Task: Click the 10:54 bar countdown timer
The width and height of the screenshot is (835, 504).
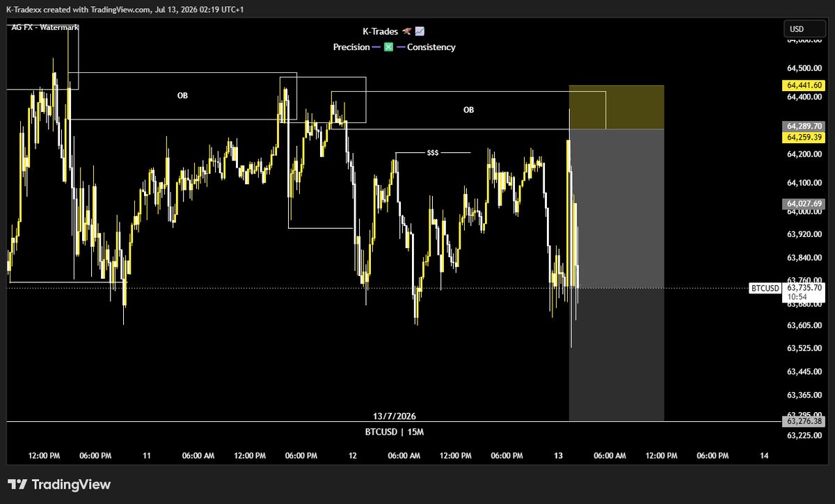Action: tap(797, 297)
